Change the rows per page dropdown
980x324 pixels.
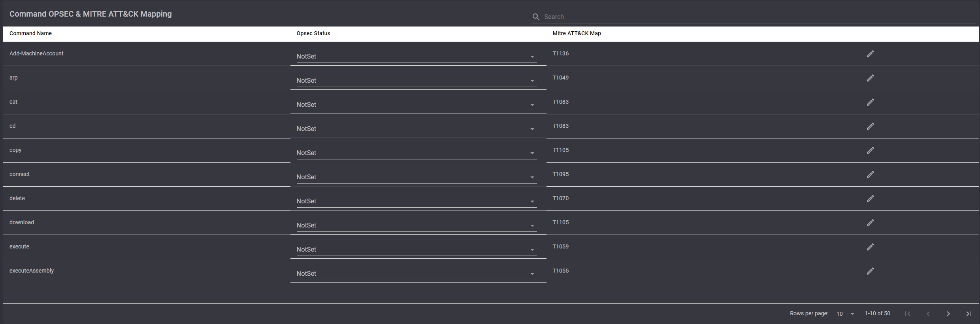(x=845, y=314)
